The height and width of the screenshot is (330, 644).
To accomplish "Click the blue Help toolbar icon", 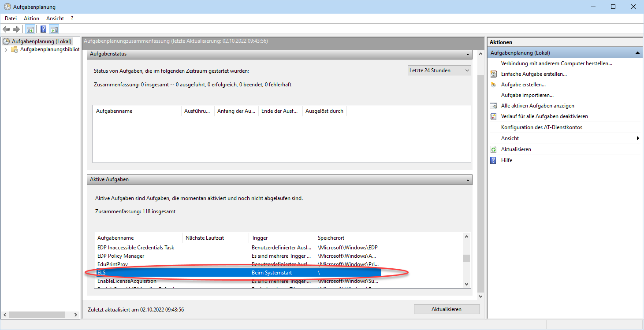I will pos(43,30).
